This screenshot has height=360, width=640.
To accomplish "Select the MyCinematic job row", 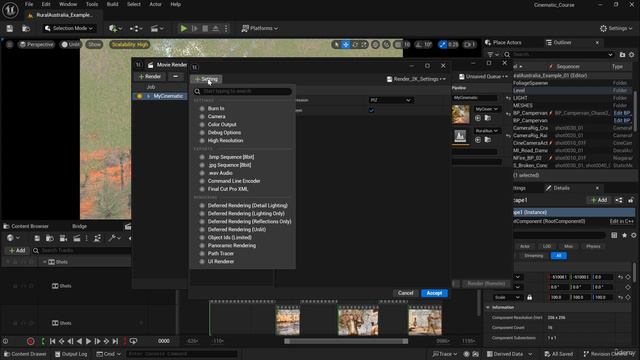I will click(160, 96).
